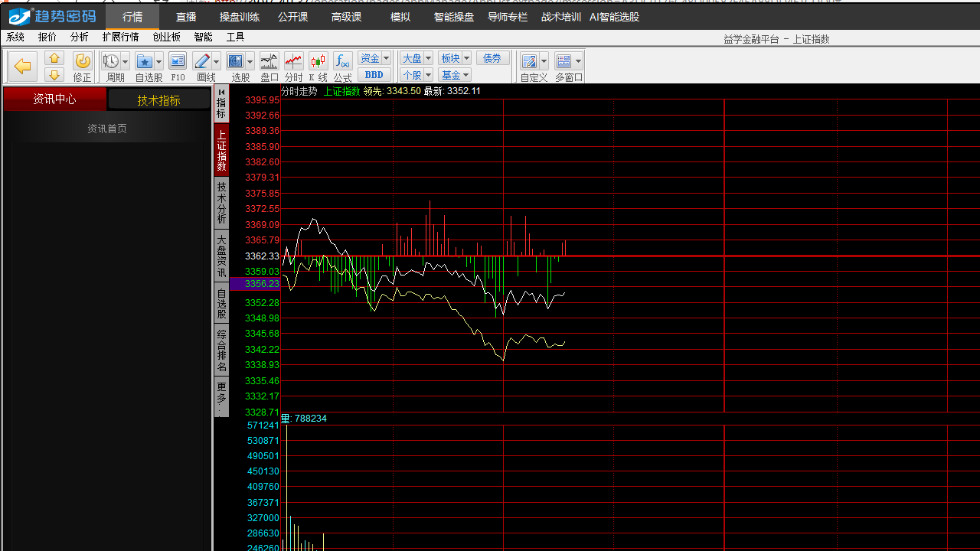The height and width of the screenshot is (551, 980).
Task: Open the 多窗口 multi-window dropdown arrow
Action: 578,62
